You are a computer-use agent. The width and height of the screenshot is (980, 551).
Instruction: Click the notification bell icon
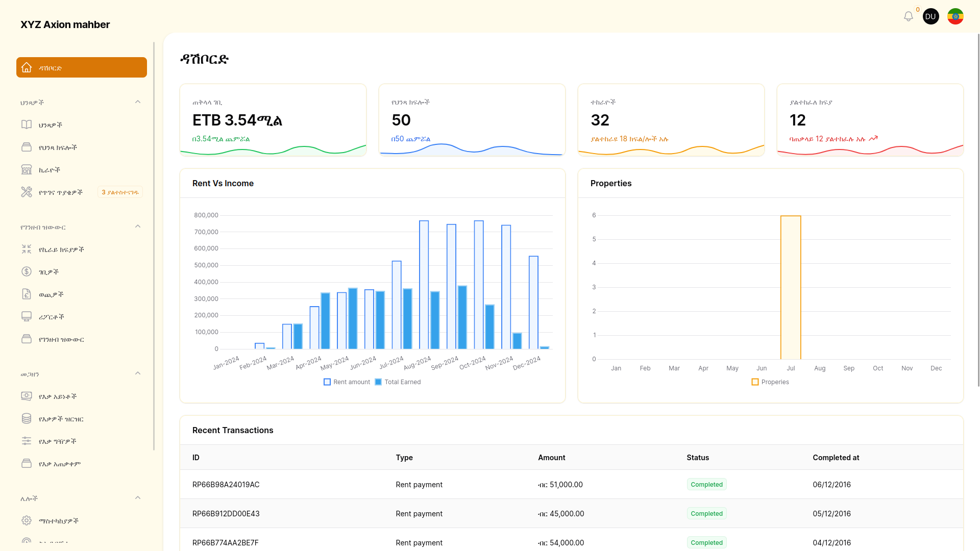(908, 16)
